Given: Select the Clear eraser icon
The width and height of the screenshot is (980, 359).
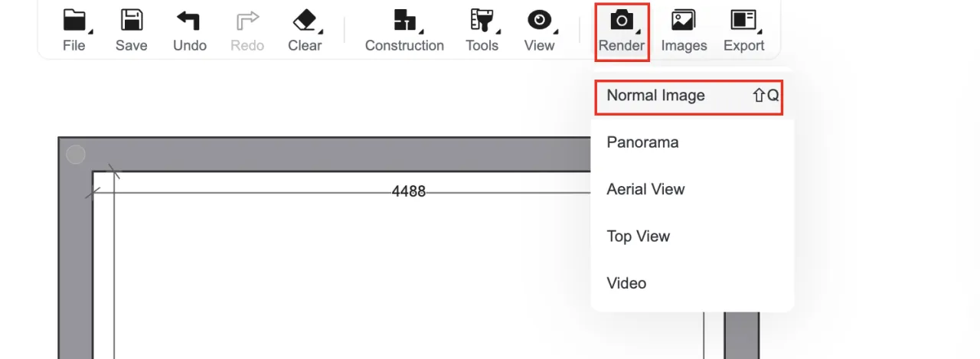Looking at the screenshot, I should coord(305,21).
